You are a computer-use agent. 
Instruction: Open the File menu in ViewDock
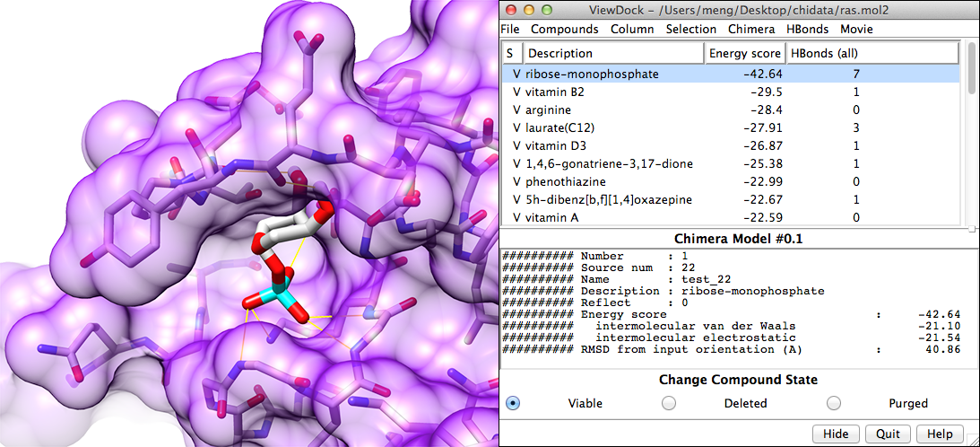coord(510,29)
